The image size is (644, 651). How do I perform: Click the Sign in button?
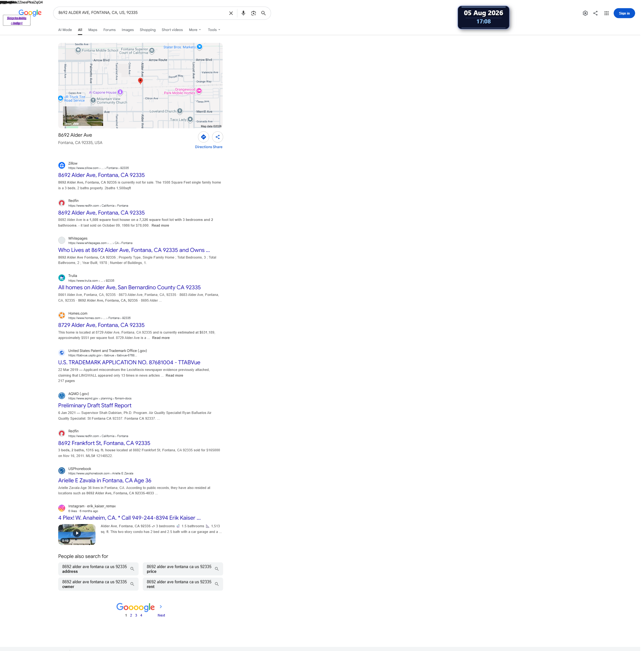624,13
